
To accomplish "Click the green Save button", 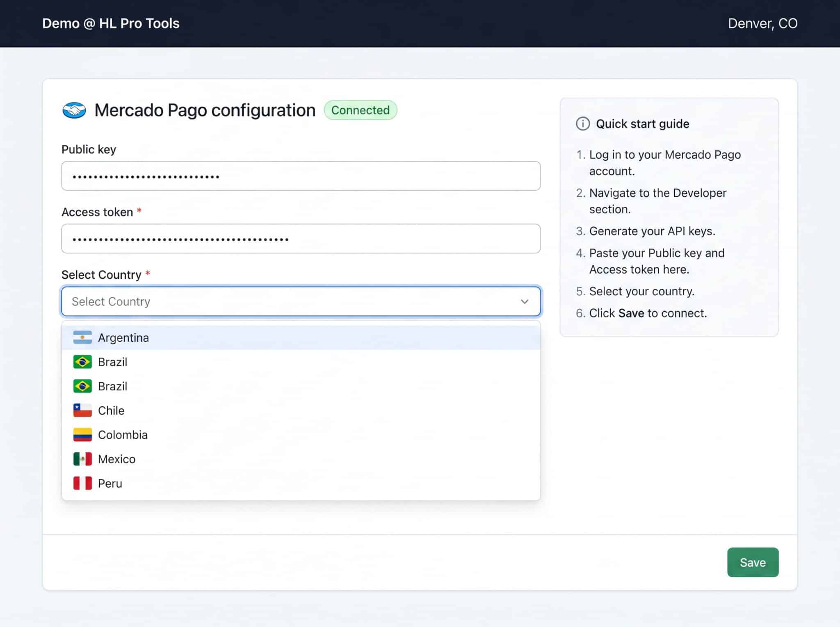I will (x=753, y=562).
